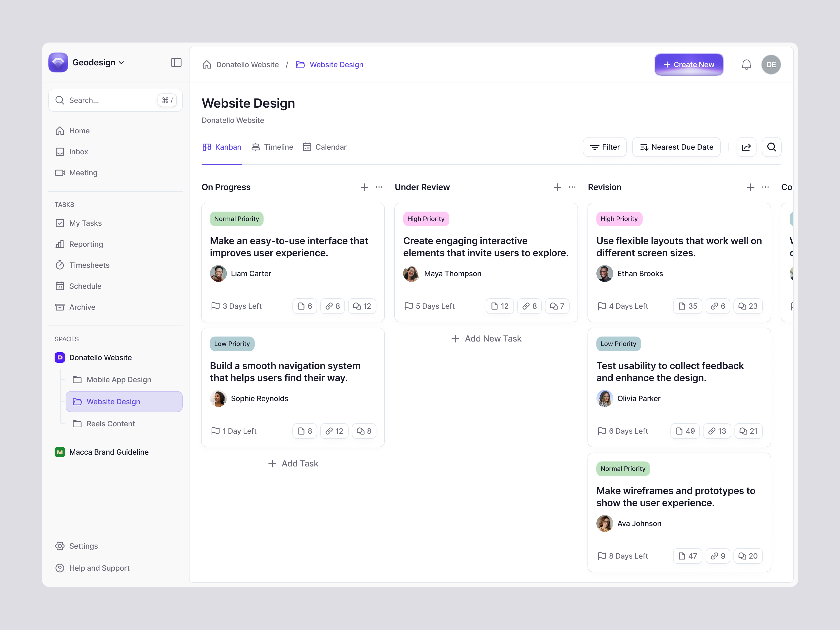Collapse the Donatello Website space
Screen dimensions: 840x630
pyautogui.click(x=100, y=357)
